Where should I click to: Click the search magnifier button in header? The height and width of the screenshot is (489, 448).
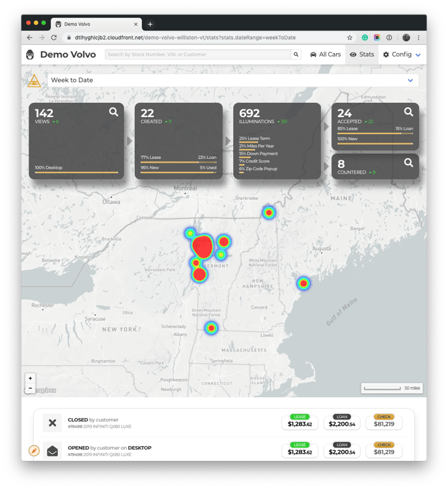coord(296,55)
